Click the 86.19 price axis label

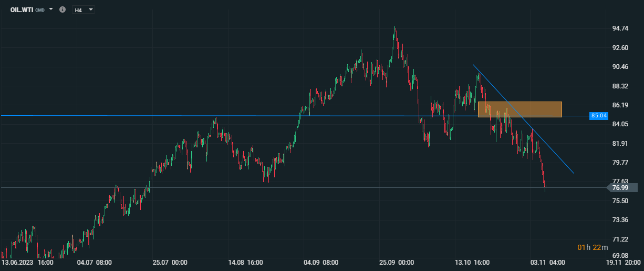(620, 105)
